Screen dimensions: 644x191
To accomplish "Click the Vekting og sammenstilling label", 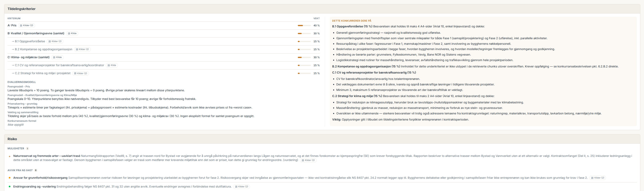I will click(x=23, y=113).
